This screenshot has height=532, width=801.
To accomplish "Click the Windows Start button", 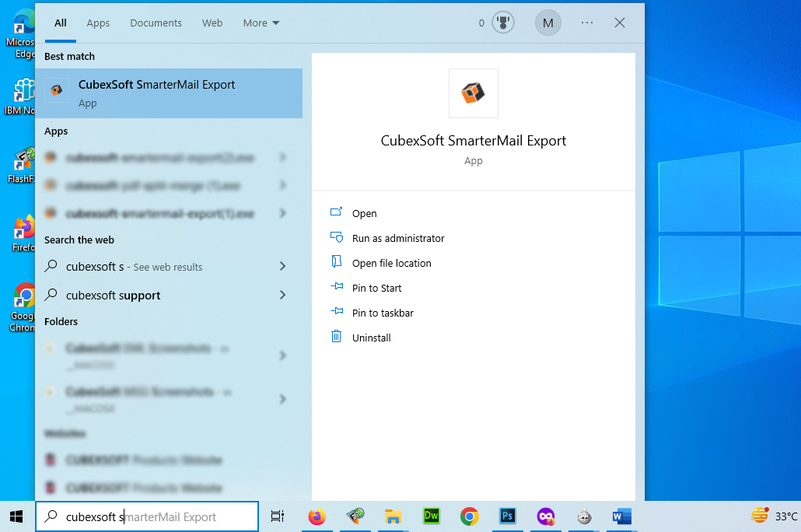I will pyautogui.click(x=16, y=516).
